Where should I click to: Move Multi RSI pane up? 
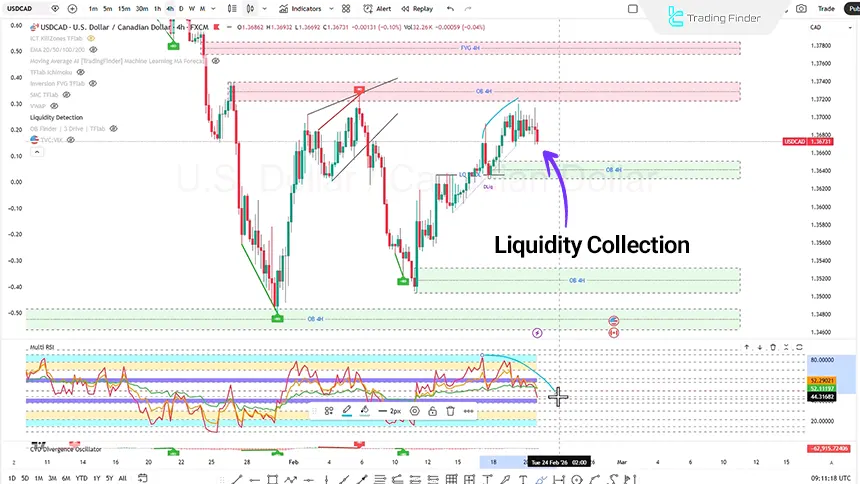pyautogui.click(x=746, y=347)
